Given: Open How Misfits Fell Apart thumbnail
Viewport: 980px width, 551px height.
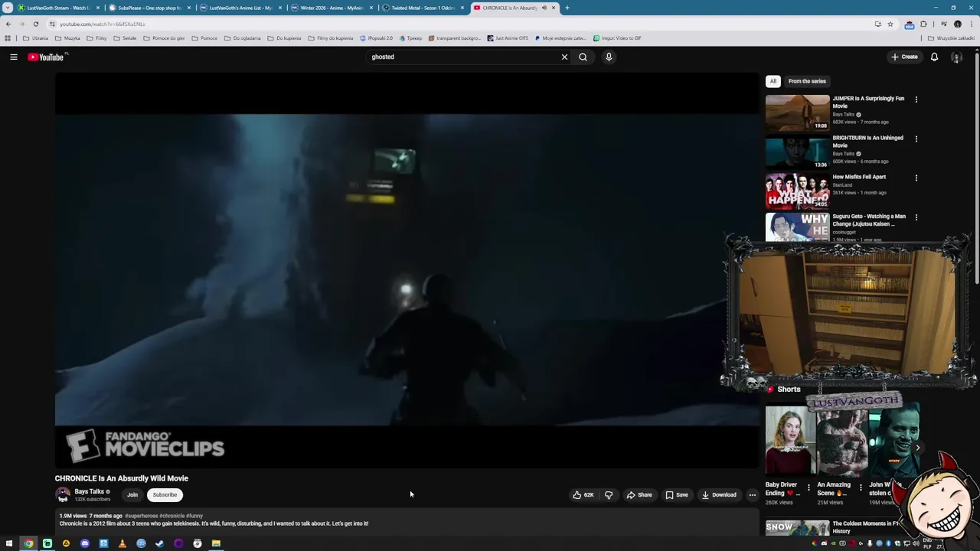Looking at the screenshot, I should (x=797, y=191).
